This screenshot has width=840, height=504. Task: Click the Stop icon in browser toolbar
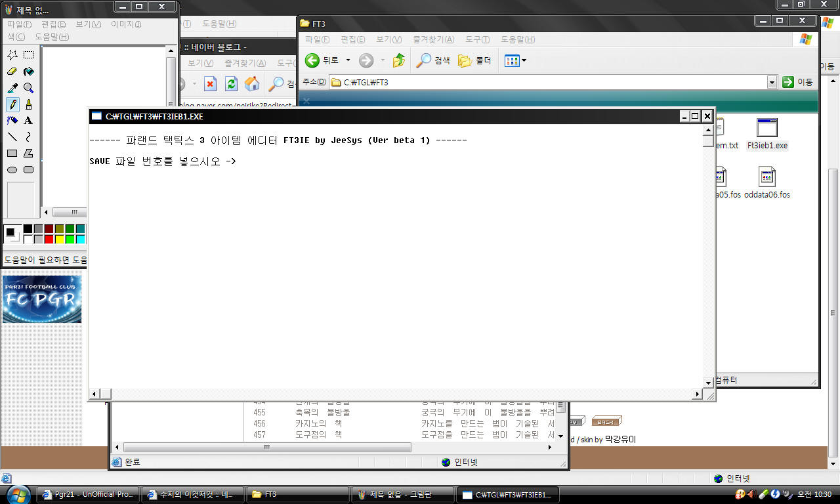[210, 84]
